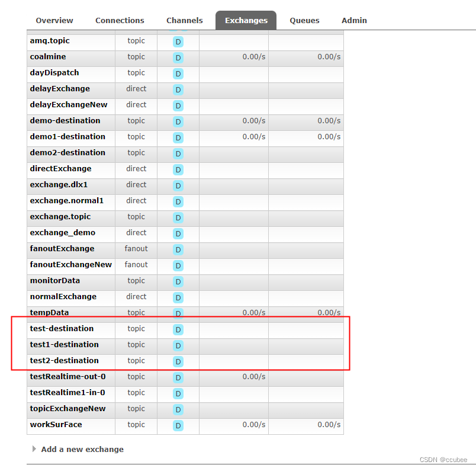Open the monitorData exchange
The height and width of the screenshot is (468, 476).
point(55,281)
